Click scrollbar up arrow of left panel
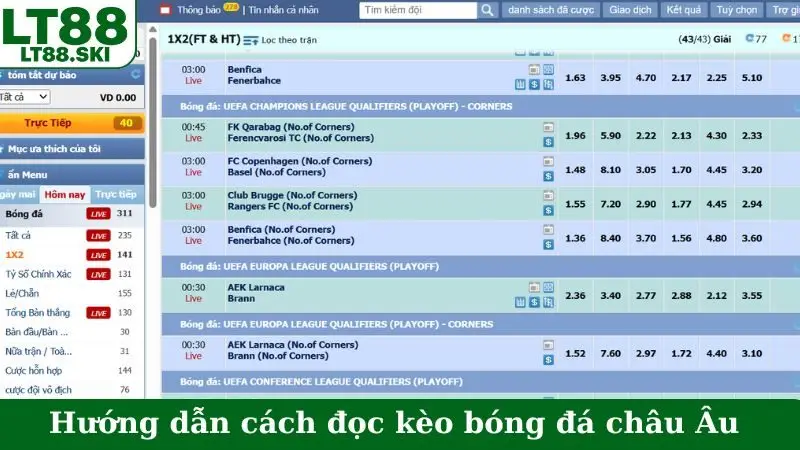The image size is (800, 450). point(153,30)
